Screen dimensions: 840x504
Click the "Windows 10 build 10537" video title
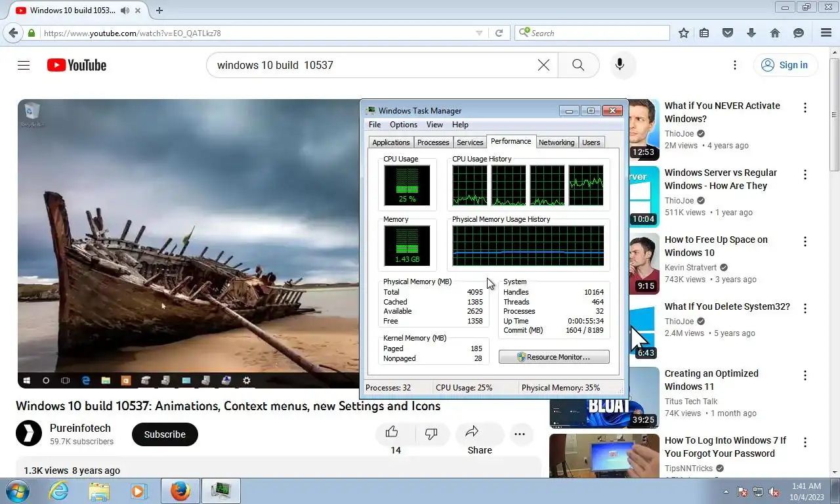228,406
